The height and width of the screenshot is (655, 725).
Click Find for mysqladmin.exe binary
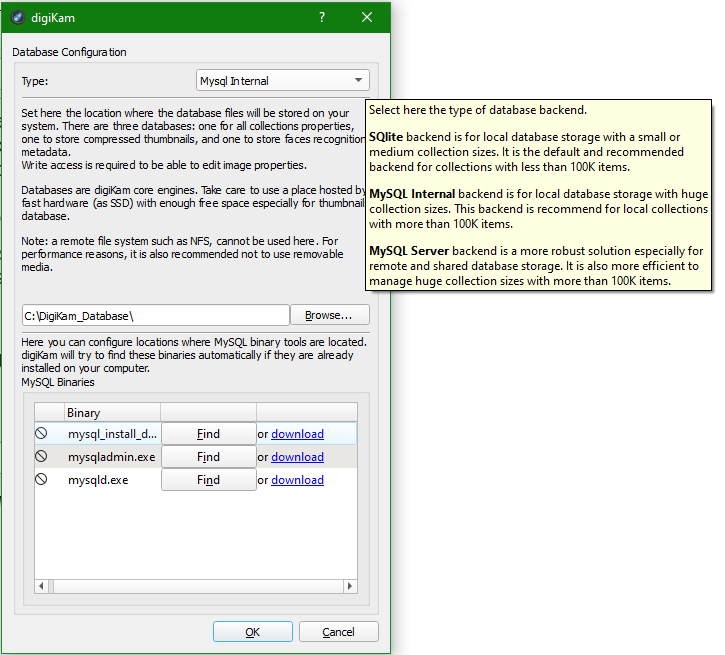click(x=209, y=457)
